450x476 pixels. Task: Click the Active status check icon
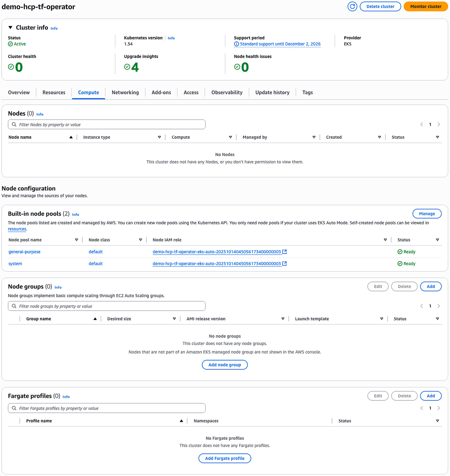[11, 44]
